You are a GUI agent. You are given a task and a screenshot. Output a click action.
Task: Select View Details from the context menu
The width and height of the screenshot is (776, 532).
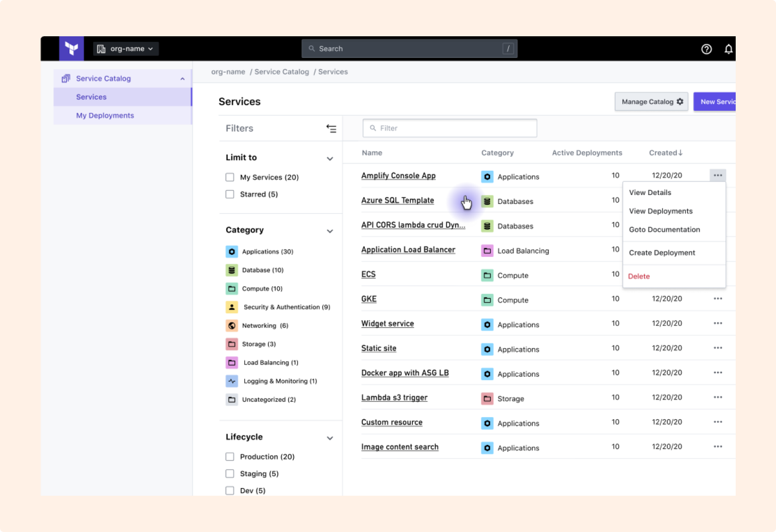click(674, 192)
